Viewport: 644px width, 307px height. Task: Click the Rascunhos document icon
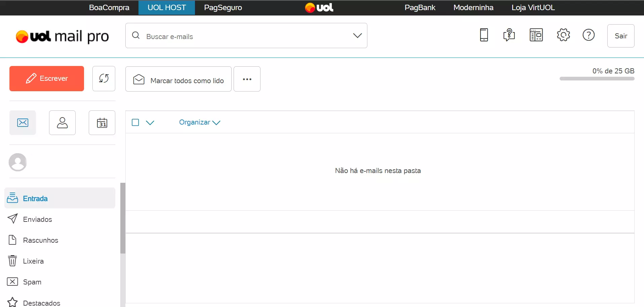12,240
